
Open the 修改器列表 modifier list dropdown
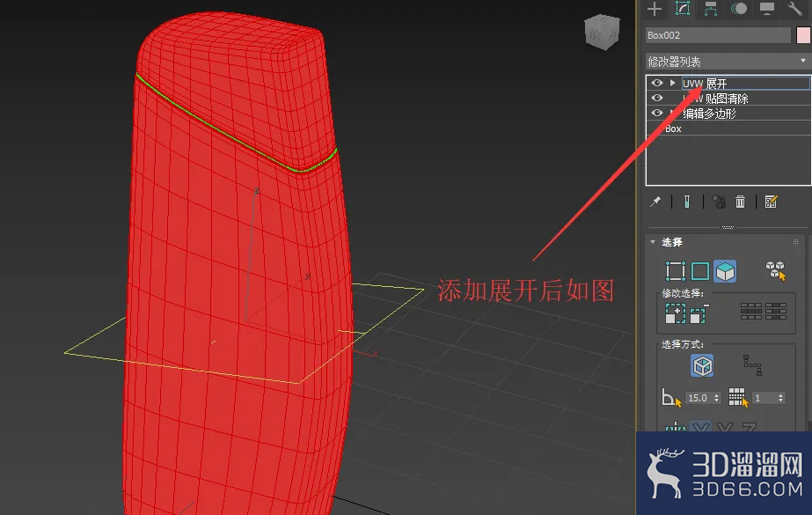[x=728, y=62]
